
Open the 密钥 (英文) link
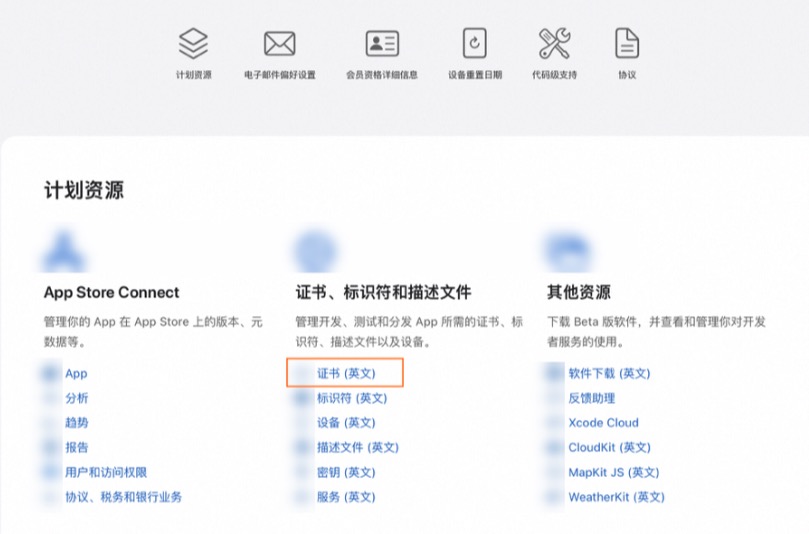(346, 472)
